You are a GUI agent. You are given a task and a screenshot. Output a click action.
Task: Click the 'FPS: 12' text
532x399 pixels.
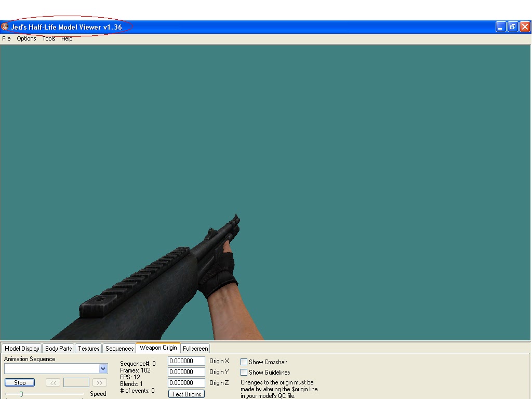pyautogui.click(x=130, y=377)
